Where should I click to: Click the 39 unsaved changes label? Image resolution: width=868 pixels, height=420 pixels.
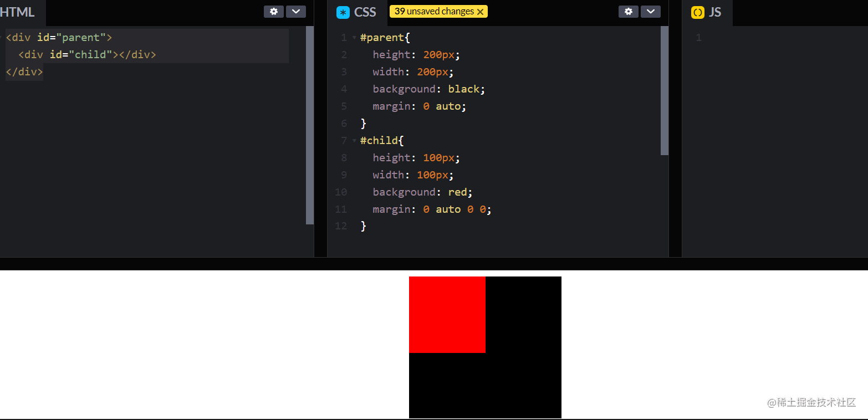(x=434, y=12)
